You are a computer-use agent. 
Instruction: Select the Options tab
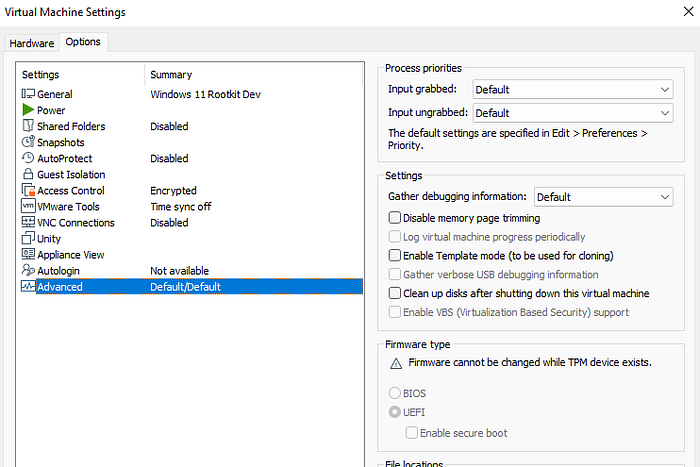tap(84, 42)
